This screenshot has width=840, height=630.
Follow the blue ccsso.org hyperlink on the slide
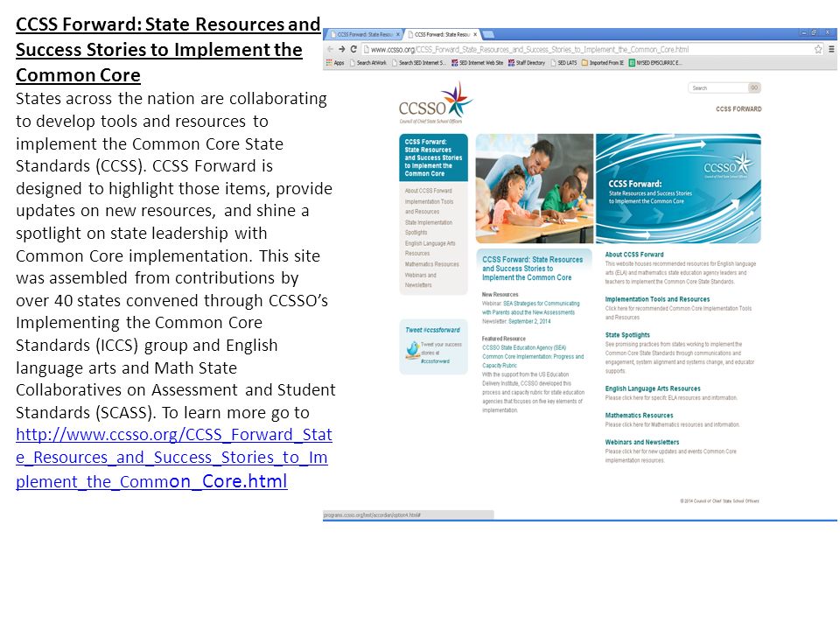pyautogui.click(x=174, y=458)
